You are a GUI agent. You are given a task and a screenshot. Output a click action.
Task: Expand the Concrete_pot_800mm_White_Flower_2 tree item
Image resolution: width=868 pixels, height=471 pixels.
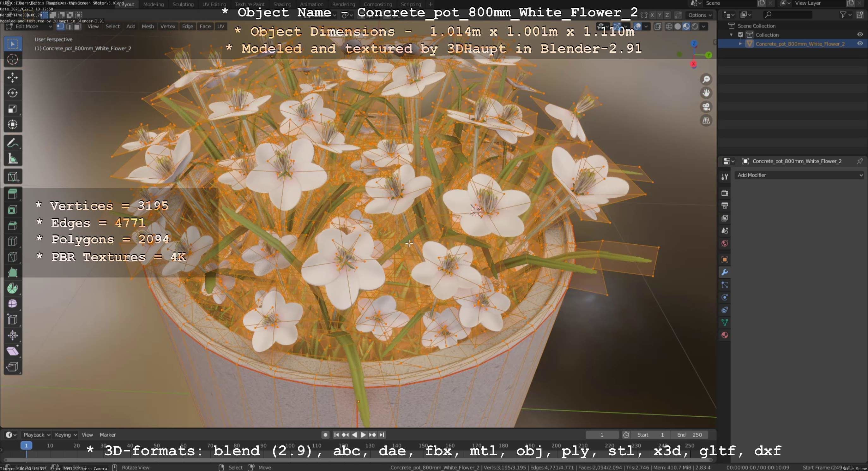click(740, 44)
